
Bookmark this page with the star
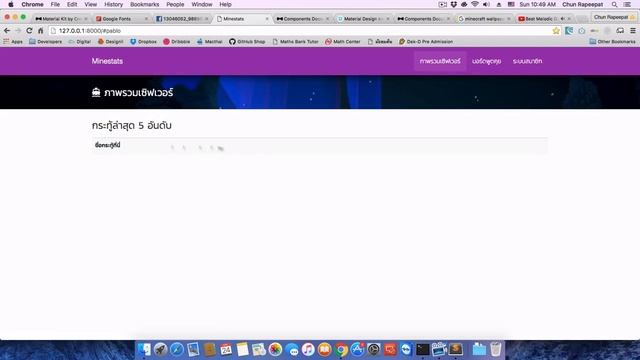[556, 31]
